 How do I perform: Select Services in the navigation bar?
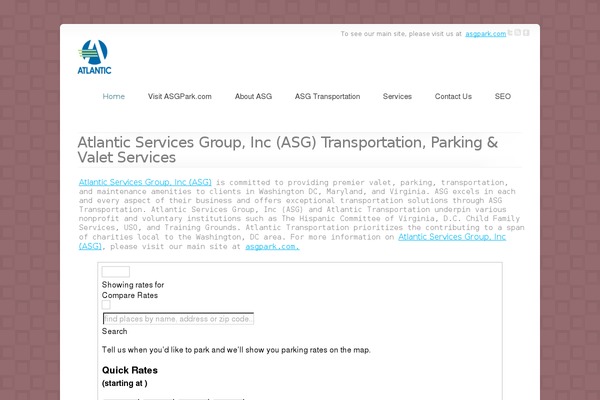(x=397, y=96)
